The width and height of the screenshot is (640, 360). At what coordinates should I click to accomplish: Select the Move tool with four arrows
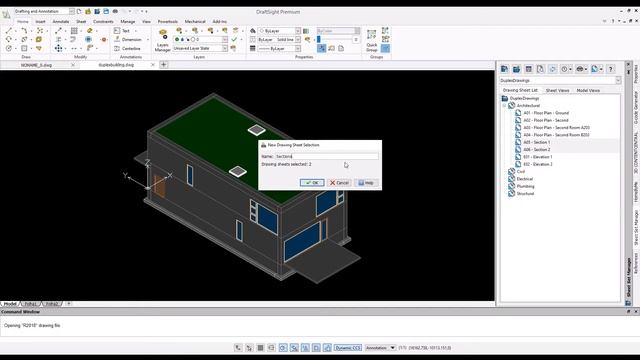click(x=58, y=48)
